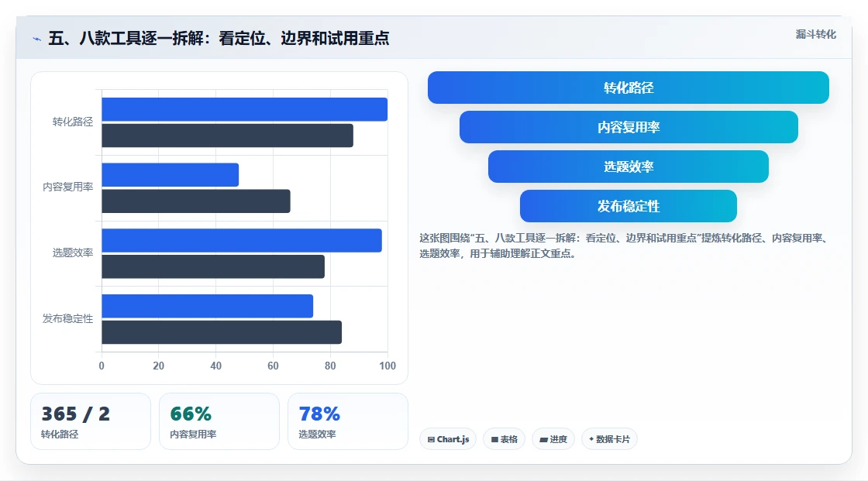The width and height of the screenshot is (868, 481).
Task: Click the x-axis tick value 60
Action: pyautogui.click(x=273, y=366)
